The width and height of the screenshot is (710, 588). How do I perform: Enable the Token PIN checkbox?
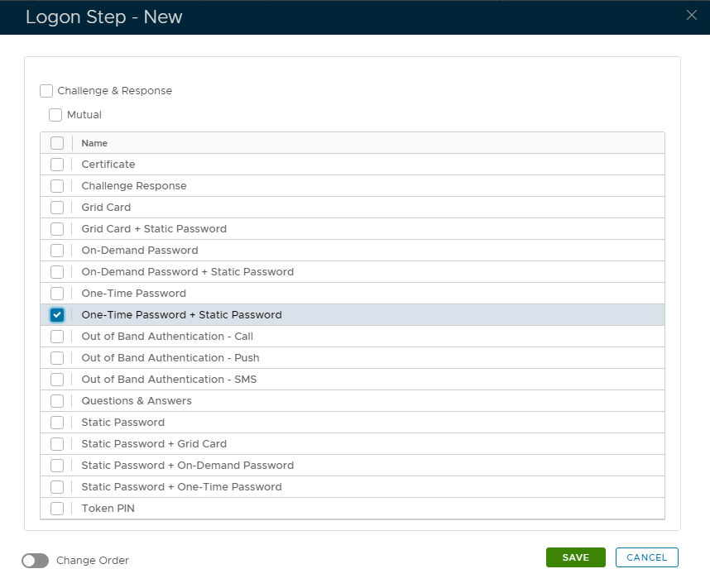(x=57, y=509)
